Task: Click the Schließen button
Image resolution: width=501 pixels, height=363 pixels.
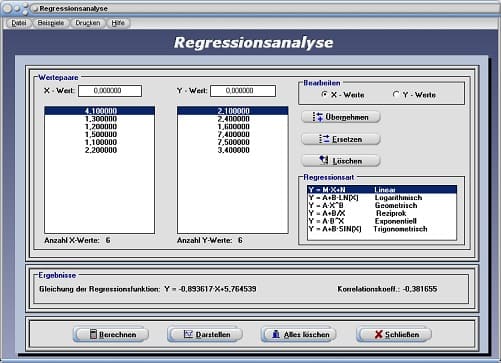Action: point(394,334)
